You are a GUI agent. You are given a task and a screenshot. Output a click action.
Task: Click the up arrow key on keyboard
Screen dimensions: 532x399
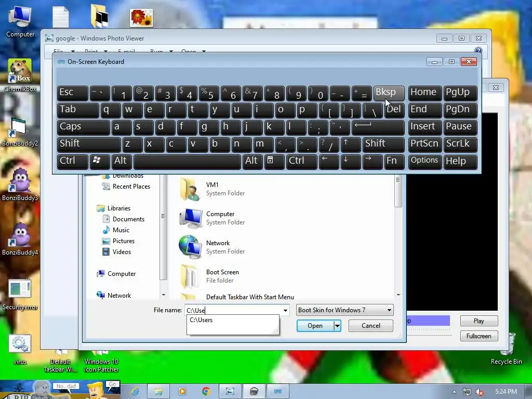[x=351, y=144]
